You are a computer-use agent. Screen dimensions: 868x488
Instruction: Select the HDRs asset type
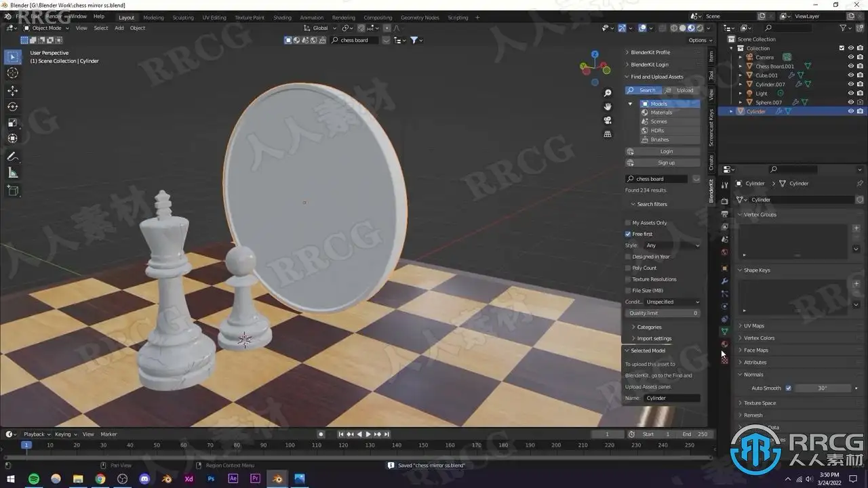tap(670, 130)
